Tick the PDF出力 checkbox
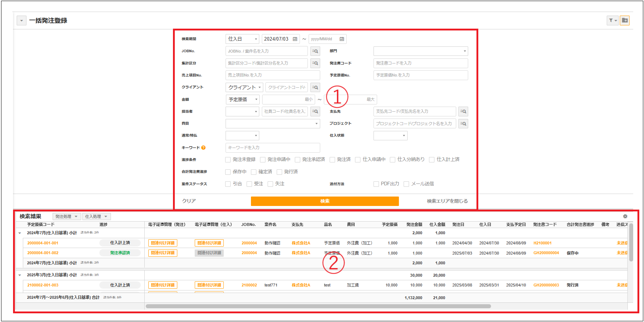The width and height of the screenshot is (644, 322). coord(376,184)
